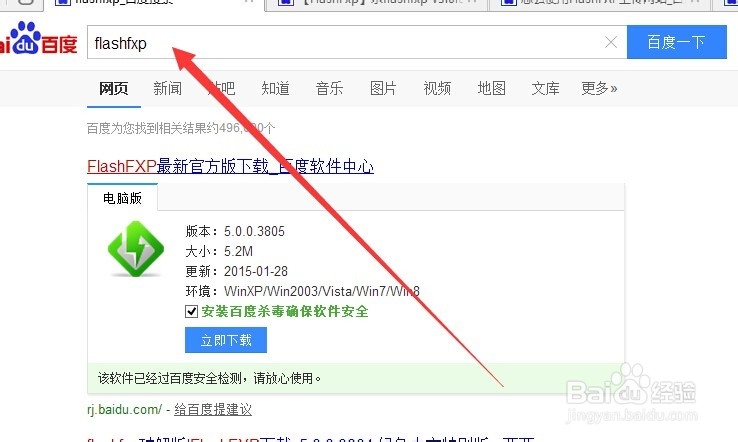Click the update date 2015-01-28
Image resolution: width=738 pixels, height=442 pixels.
(x=256, y=272)
